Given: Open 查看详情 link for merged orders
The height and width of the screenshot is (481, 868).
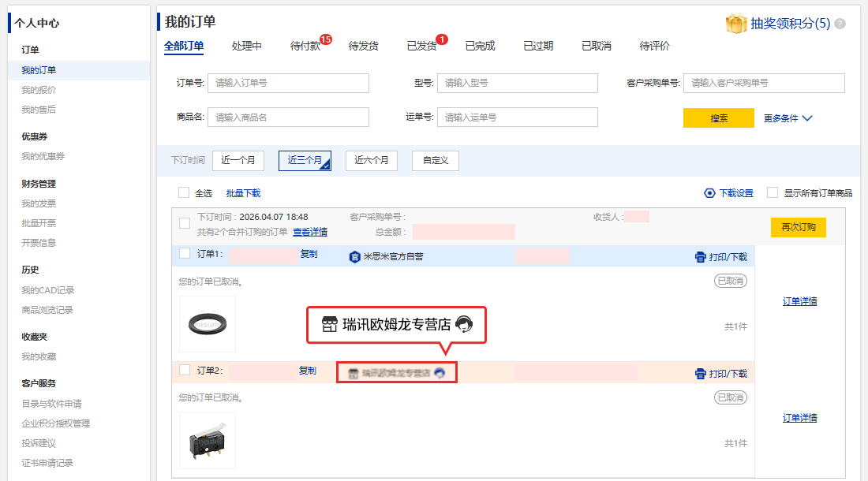Looking at the screenshot, I should tap(309, 232).
